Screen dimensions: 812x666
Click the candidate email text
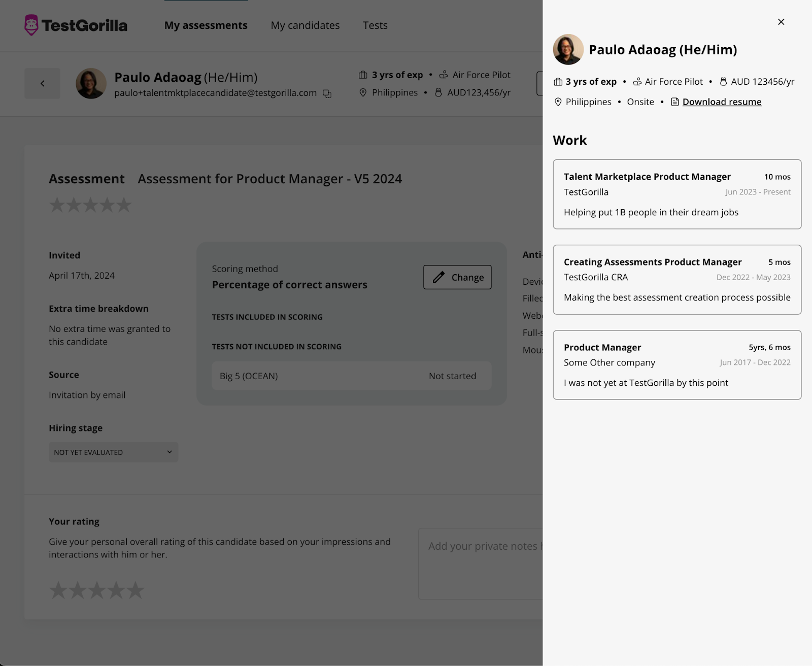[215, 93]
